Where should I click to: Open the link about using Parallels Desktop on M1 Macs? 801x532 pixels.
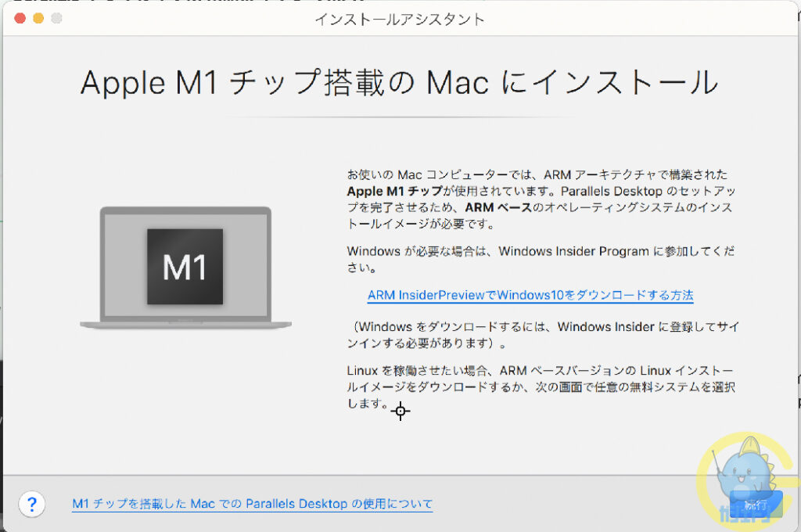point(253,504)
